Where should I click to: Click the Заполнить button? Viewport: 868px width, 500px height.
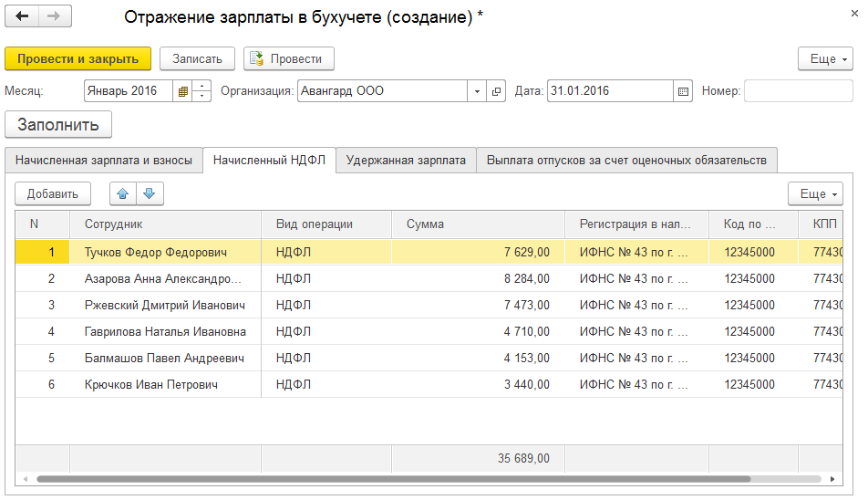(58, 125)
